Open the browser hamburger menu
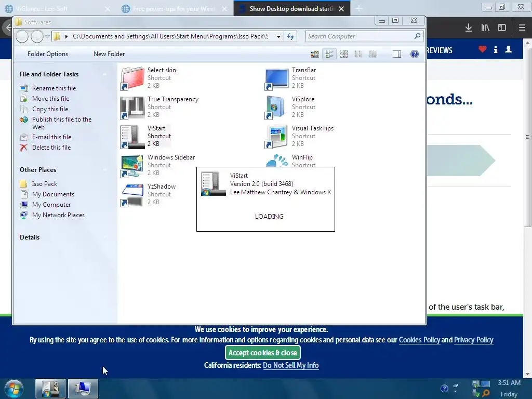Screen dimensions: 532x399 coord(522,28)
